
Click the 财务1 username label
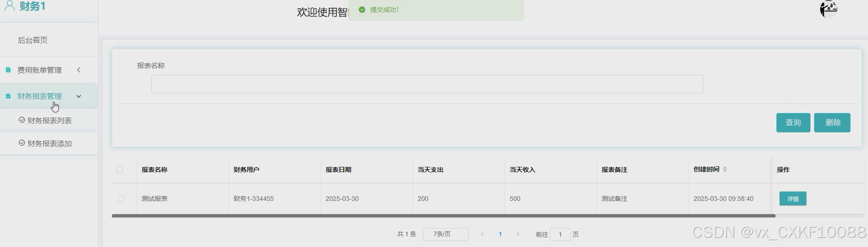click(x=33, y=6)
